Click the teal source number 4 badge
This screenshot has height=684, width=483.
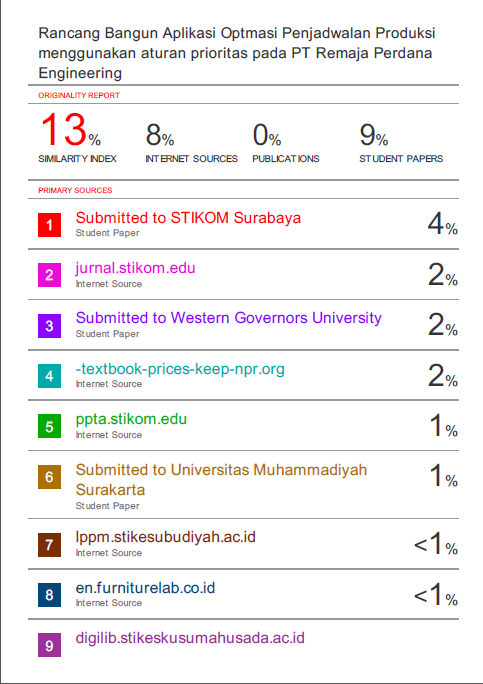pos(49,376)
